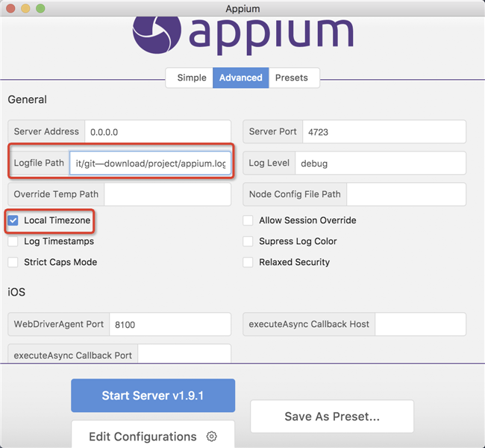Minimize window using the yellow button
The height and width of the screenshot is (448, 485).
pyautogui.click(x=25, y=8)
